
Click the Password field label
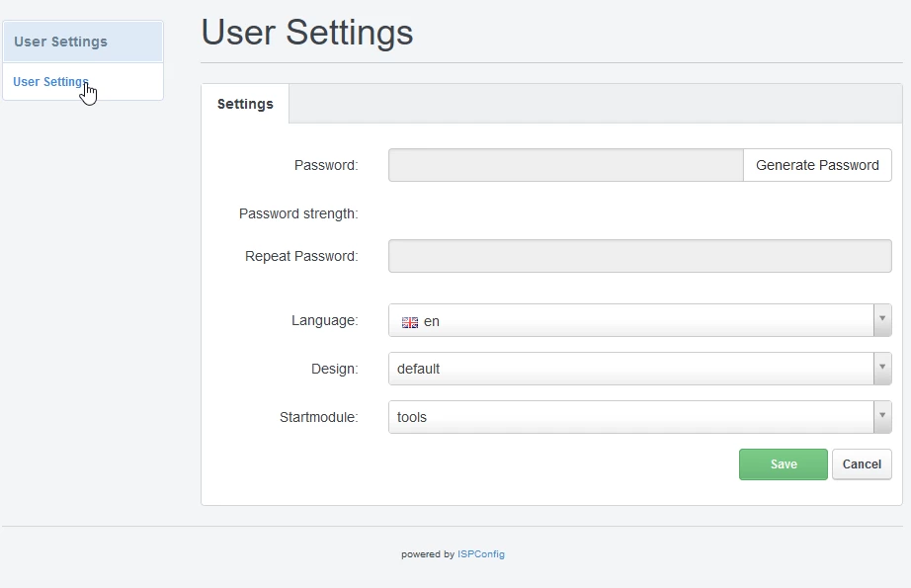[326, 164]
